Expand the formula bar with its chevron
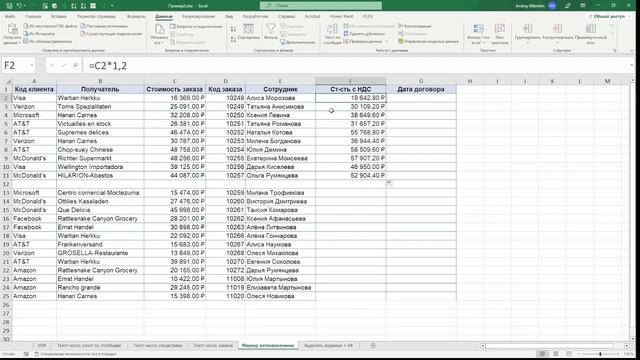The height and width of the screenshot is (360, 640). (632, 65)
